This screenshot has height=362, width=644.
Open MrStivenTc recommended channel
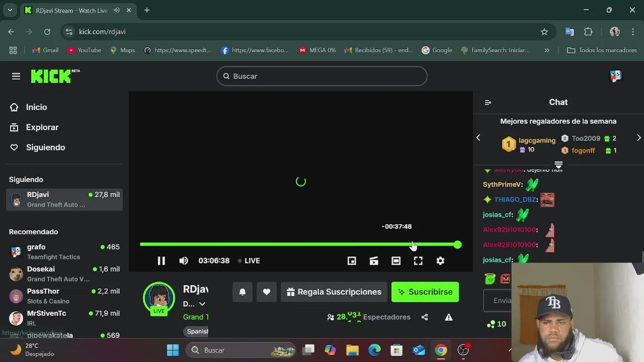64,318
